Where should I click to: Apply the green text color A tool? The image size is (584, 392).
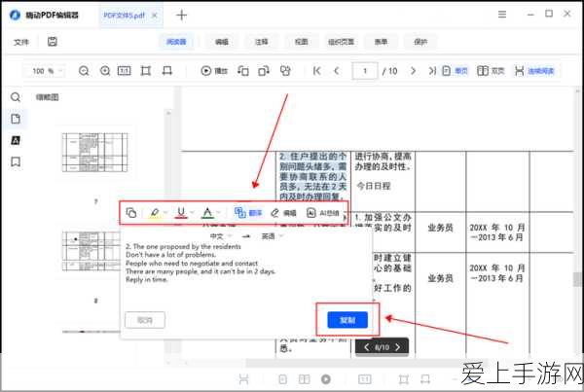[x=207, y=213]
